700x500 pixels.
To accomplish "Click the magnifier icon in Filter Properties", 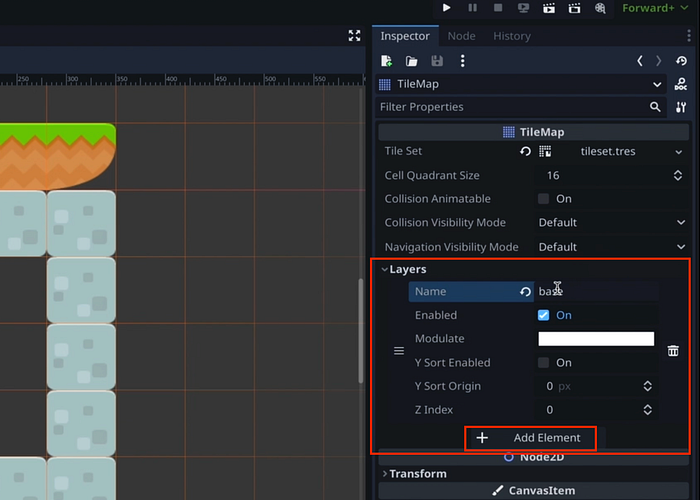I will (655, 107).
